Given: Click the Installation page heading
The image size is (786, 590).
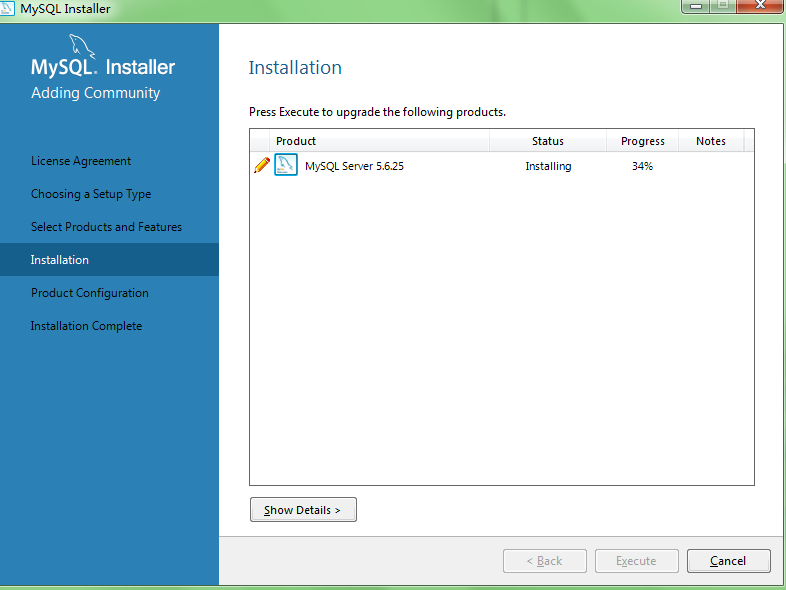Looking at the screenshot, I should coord(295,68).
